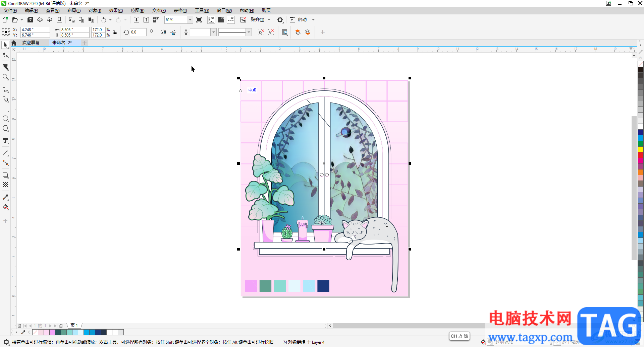The height and width of the screenshot is (347, 644).
Task: Expand the document palette flyout arrow
Action: (x=16, y=332)
